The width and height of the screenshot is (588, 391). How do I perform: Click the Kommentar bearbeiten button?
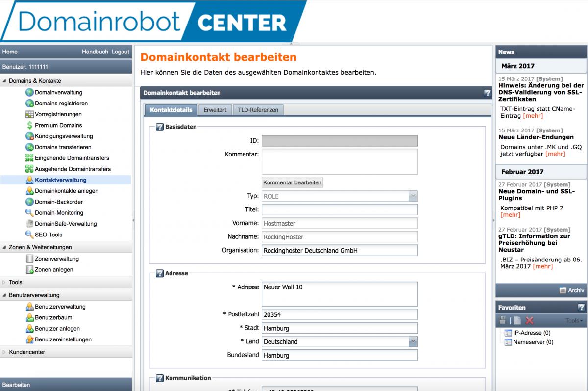[293, 182]
